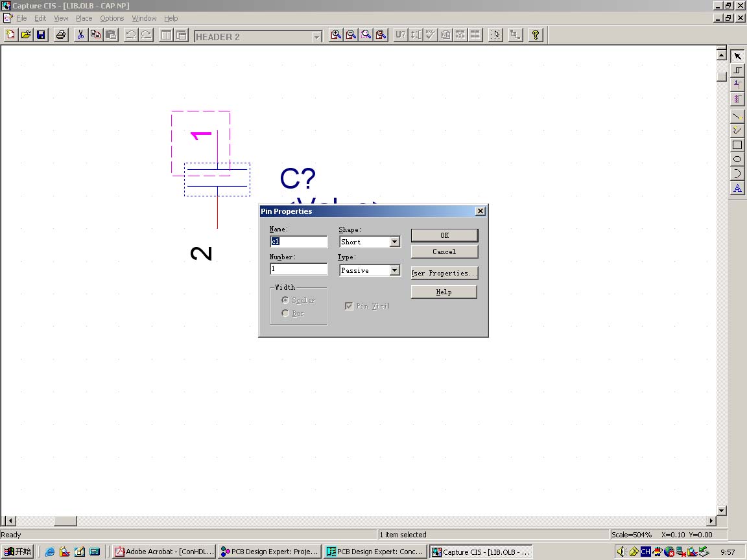Click the C? part reference text
The height and width of the screenshot is (560, 747).
(x=298, y=179)
